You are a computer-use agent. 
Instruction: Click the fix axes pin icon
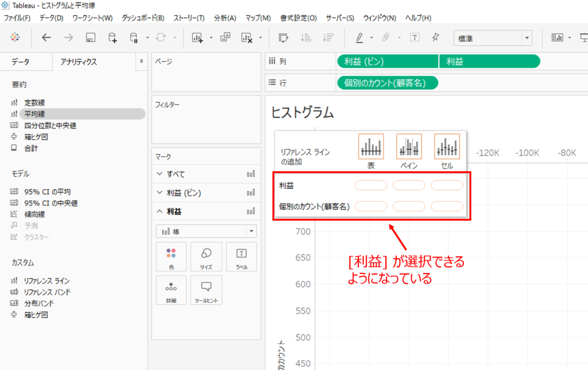click(435, 37)
